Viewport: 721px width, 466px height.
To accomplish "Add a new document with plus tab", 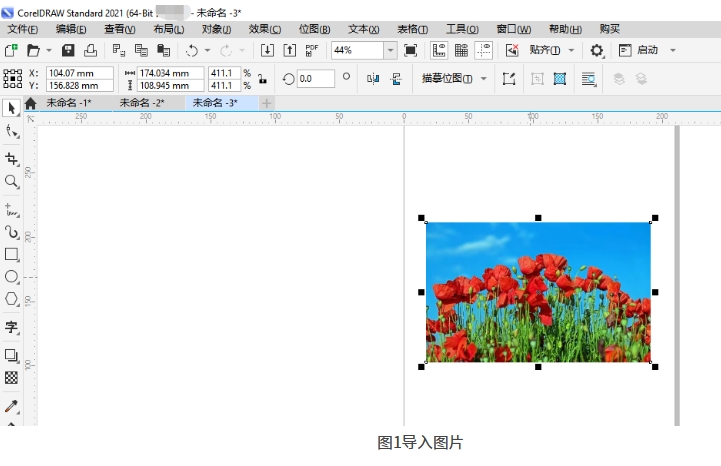I will 266,103.
